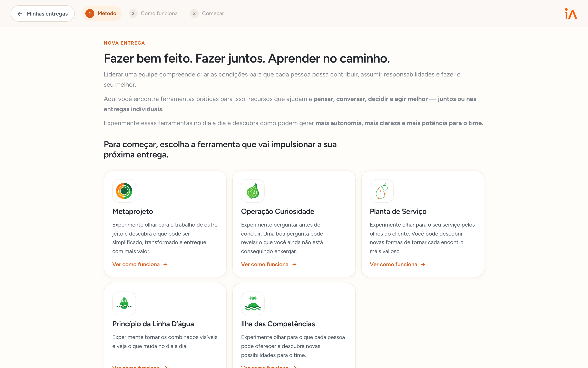Select step 1 Método tab
Viewport: 588px width, 368px height.
102,13
